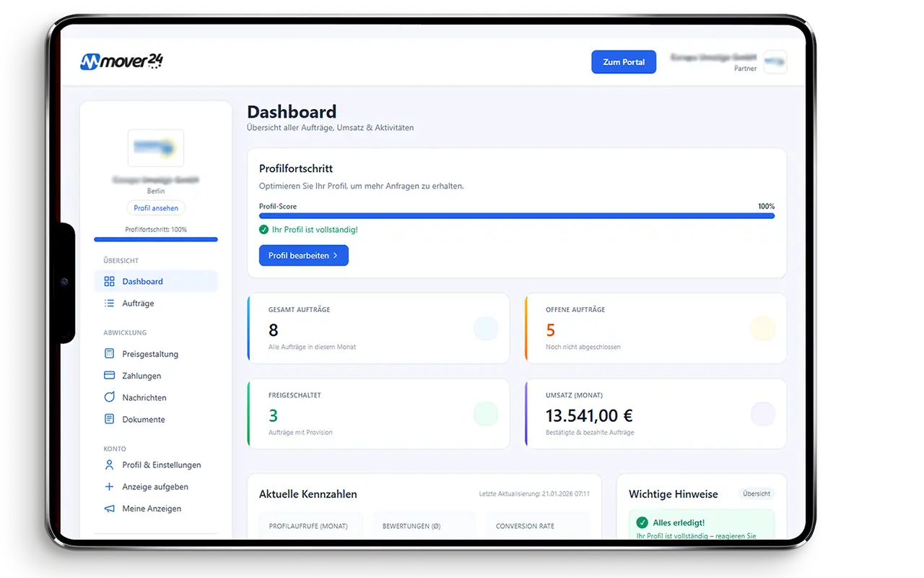924x578 pixels.
Task: Click the Preisgestaltung calculator icon
Action: point(109,353)
